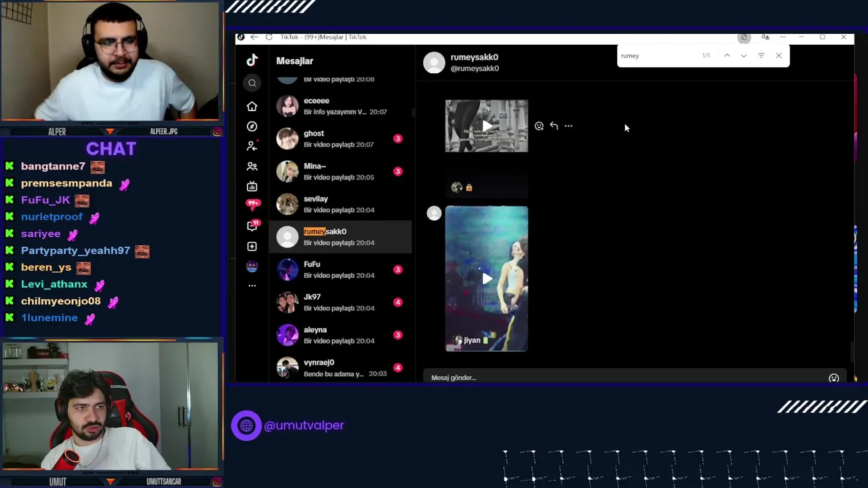Screen dimensions: 868x488
Task: Click unread badge on ghost conversation
Action: [x=398, y=139]
